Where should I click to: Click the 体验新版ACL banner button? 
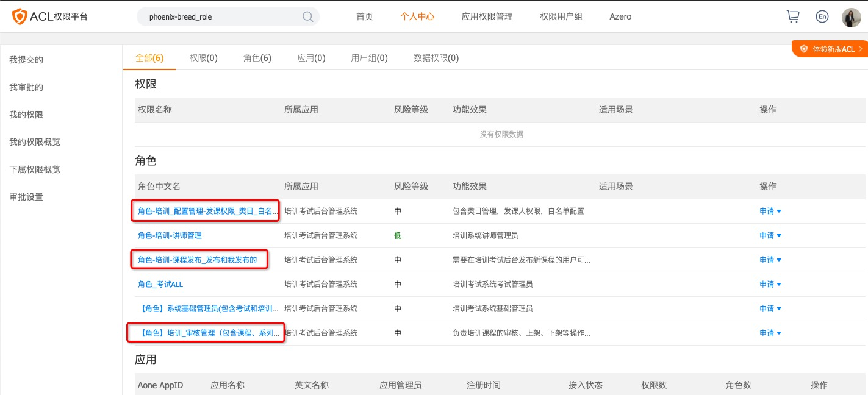pos(830,49)
